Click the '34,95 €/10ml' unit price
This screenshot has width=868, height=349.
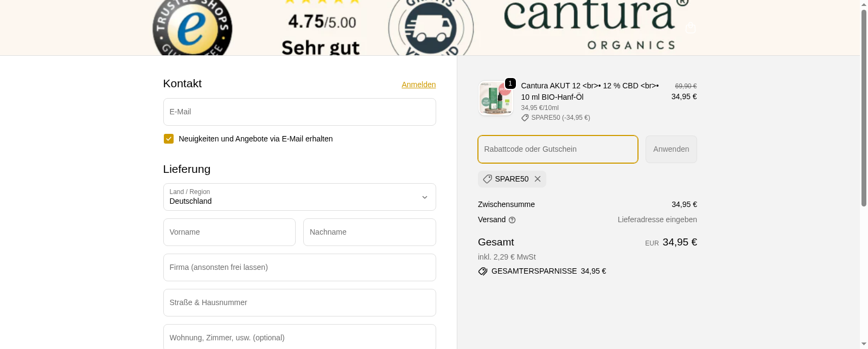coord(540,108)
